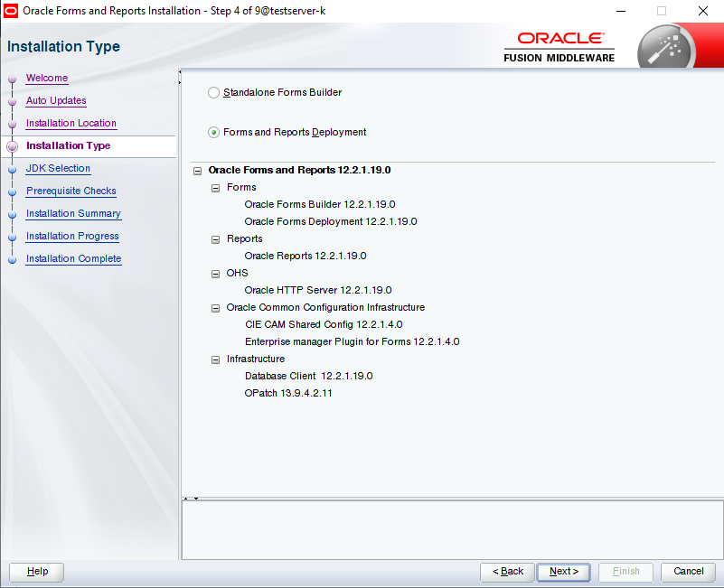This screenshot has height=588, width=724.
Task: Go to Welcome step
Action: pos(47,78)
